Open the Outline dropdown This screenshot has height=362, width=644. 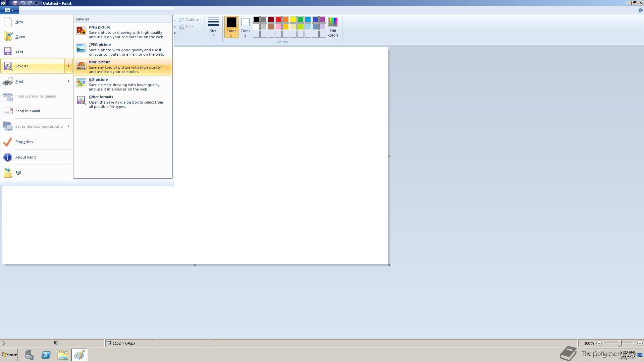tap(191, 19)
